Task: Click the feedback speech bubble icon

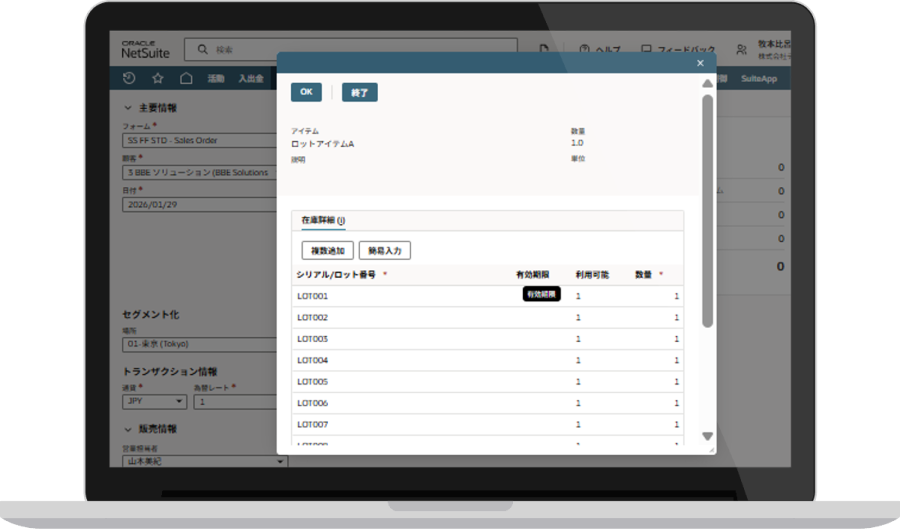Action: pos(646,49)
